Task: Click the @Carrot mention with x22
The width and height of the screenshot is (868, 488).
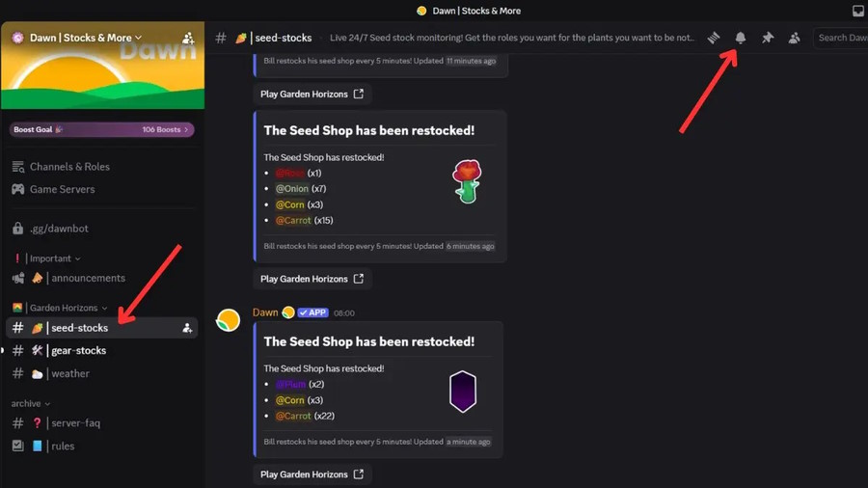Action: (293, 416)
